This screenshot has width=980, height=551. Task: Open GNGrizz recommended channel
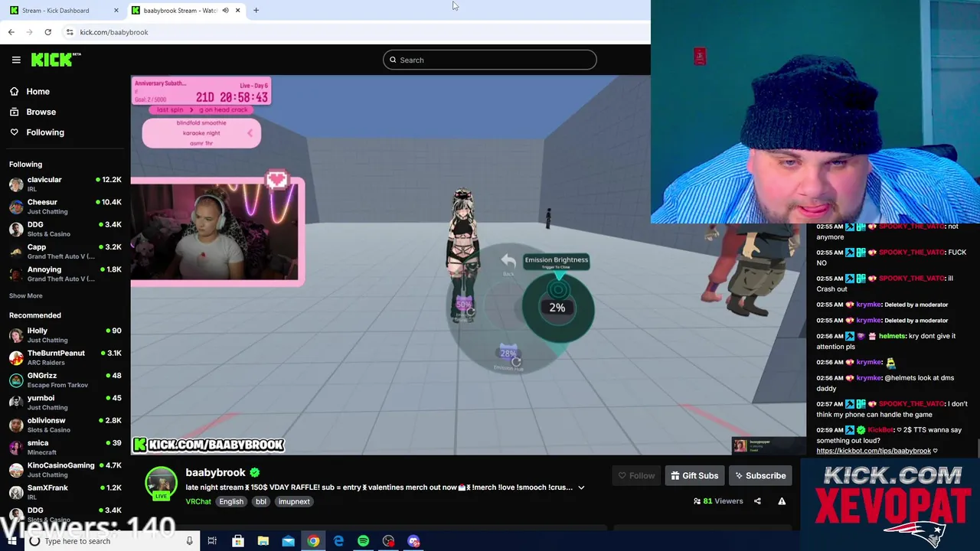coord(65,380)
